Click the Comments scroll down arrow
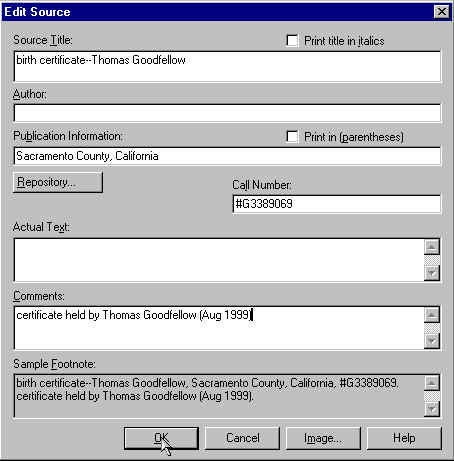Viewport: 454px width, 461px height. pyautogui.click(x=432, y=341)
